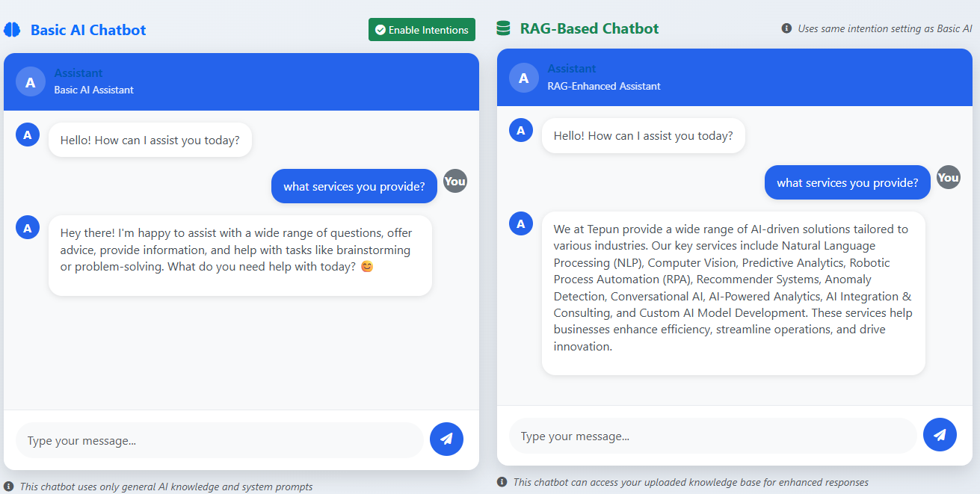Click the info icon beside intention setting note
980x494 pixels.
(x=786, y=28)
